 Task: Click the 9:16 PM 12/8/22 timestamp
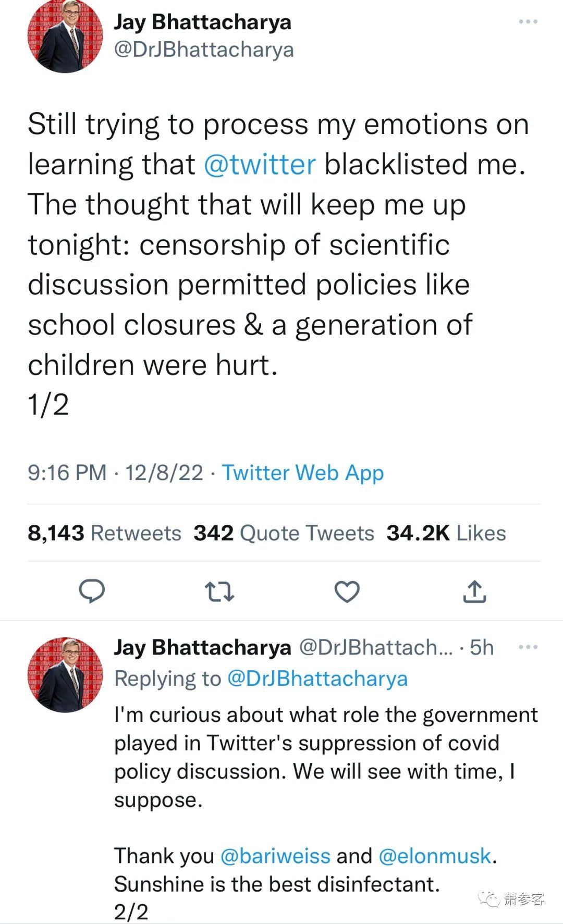[x=115, y=473]
